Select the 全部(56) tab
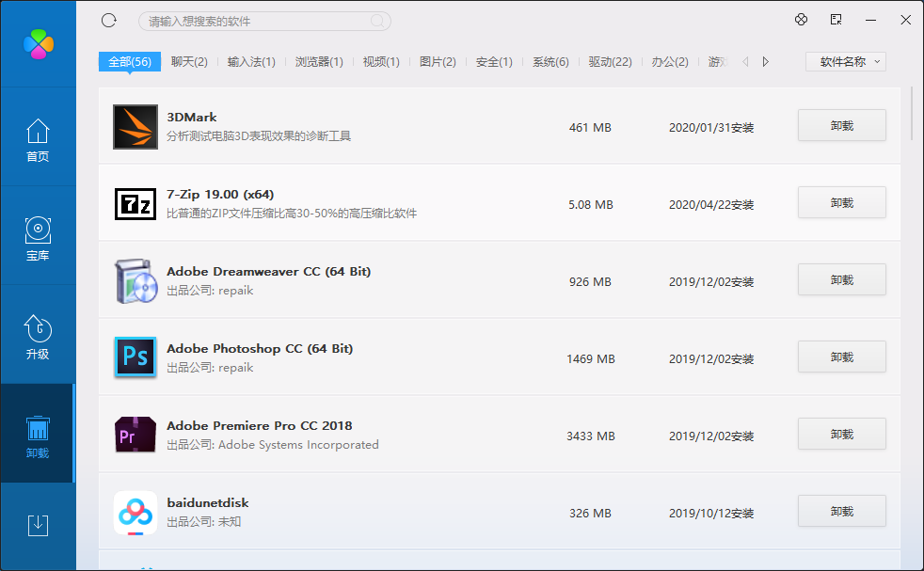 click(130, 62)
